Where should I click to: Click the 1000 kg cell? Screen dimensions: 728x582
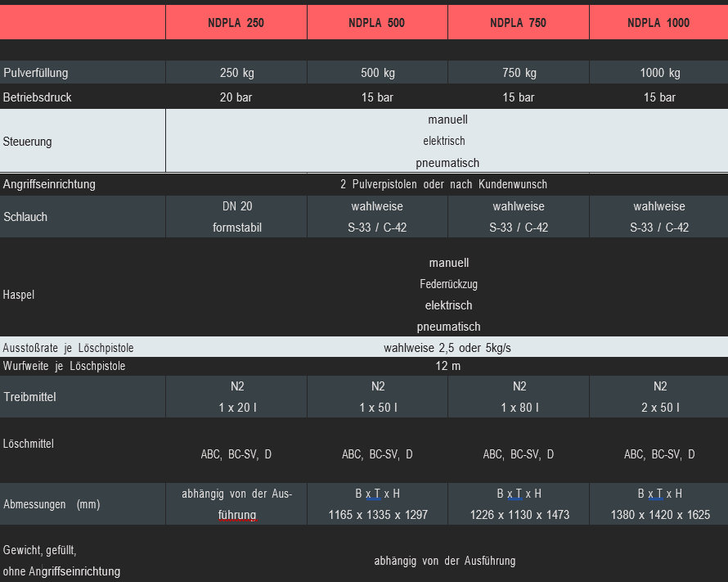(x=660, y=73)
